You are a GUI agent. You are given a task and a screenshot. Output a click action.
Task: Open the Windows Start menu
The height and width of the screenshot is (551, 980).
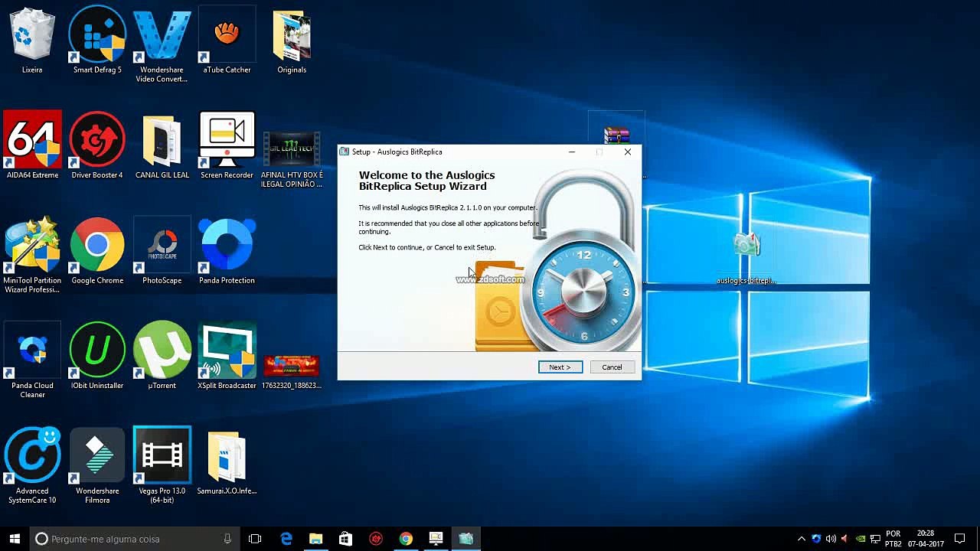(x=15, y=539)
